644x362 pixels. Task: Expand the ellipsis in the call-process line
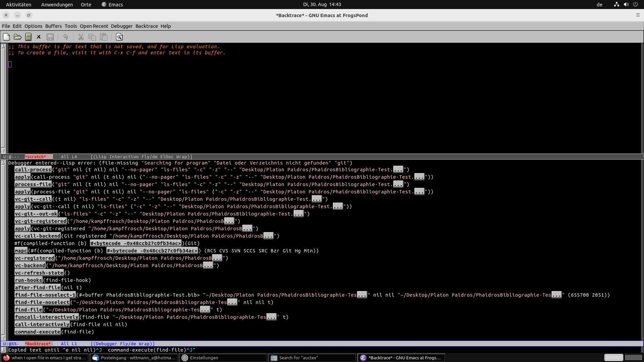(398, 170)
